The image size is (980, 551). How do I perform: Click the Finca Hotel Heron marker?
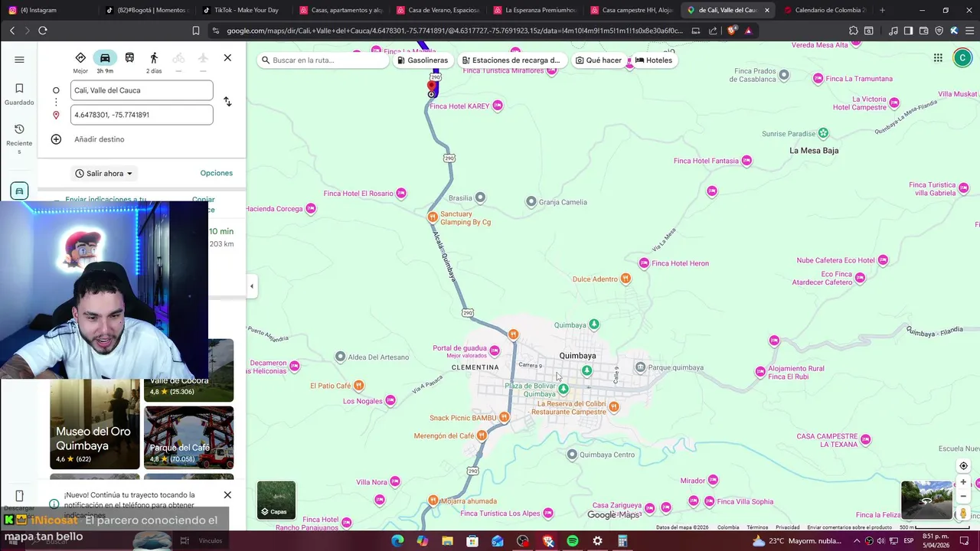[x=644, y=263]
